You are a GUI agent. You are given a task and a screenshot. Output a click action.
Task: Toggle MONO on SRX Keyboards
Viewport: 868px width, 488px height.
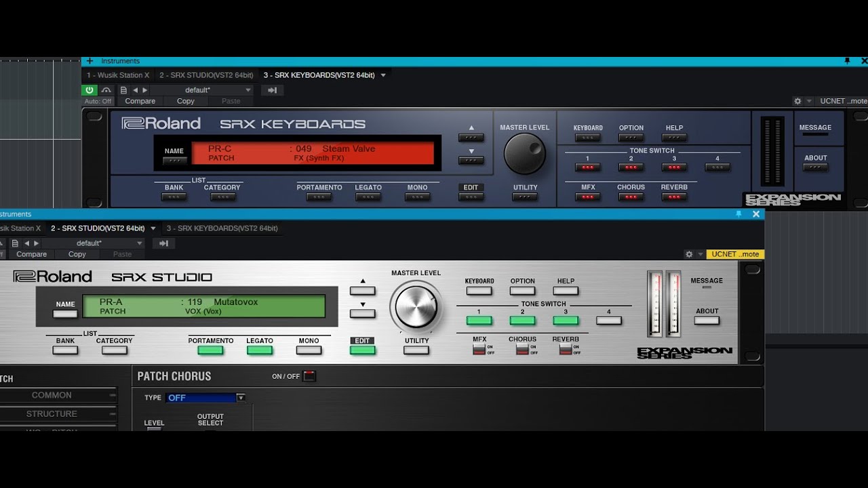tap(418, 197)
